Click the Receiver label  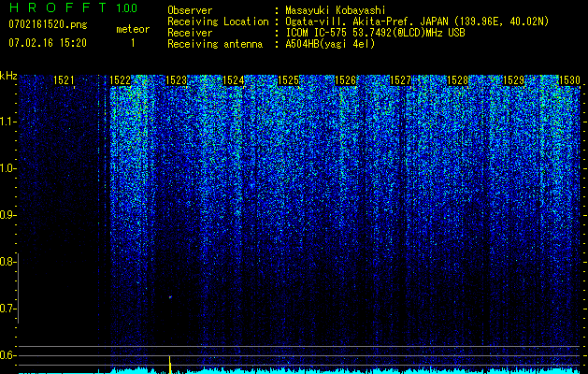click(190, 33)
